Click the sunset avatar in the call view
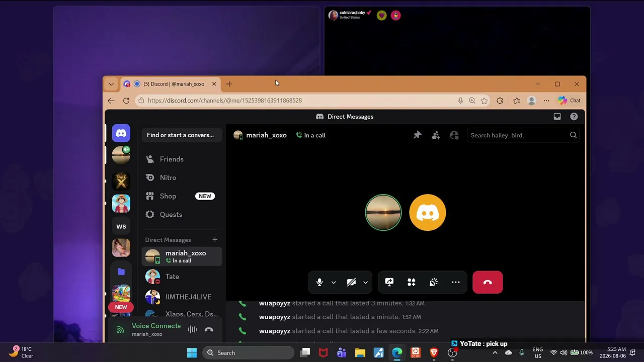 pyautogui.click(x=383, y=213)
